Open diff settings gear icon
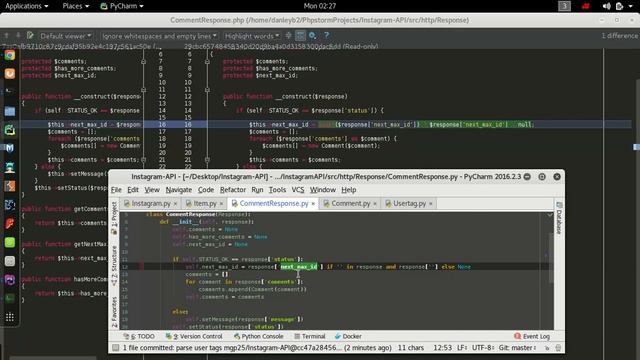This screenshot has height=360, width=640. tap(313, 36)
